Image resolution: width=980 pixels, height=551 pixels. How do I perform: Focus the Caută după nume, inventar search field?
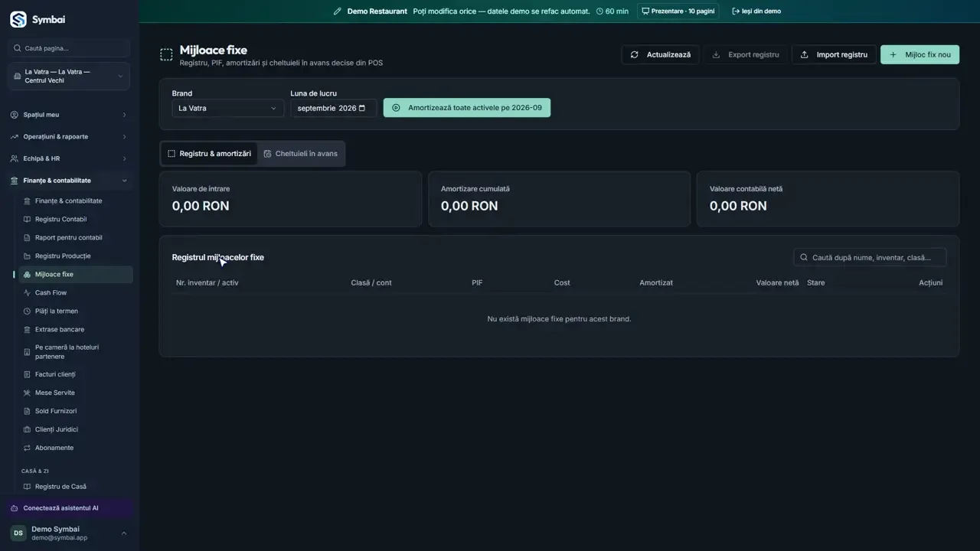pyautogui.click(x=870, y=258)
